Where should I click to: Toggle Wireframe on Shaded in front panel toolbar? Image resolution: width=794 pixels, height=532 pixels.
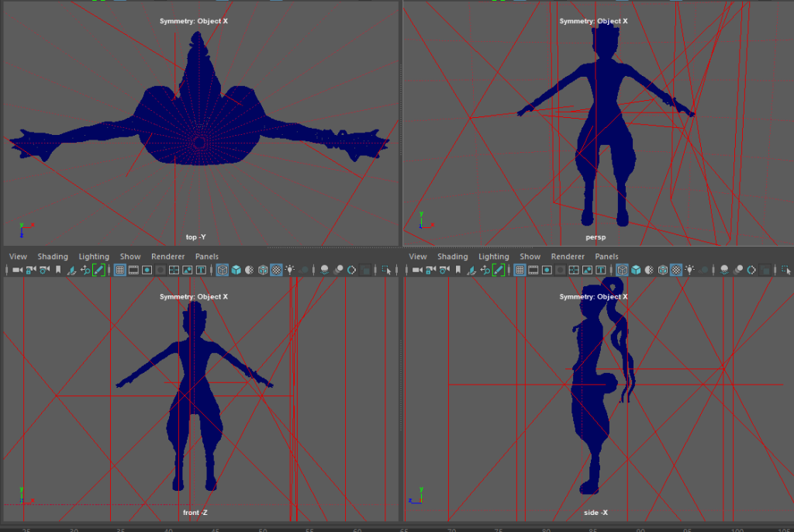[x=263, y=270]
